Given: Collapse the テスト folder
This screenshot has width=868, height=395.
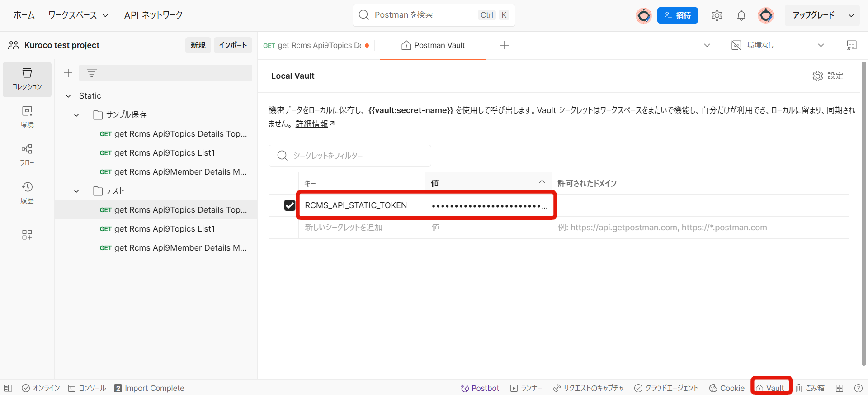Looking at the screenshot, I should click(76, 191).
